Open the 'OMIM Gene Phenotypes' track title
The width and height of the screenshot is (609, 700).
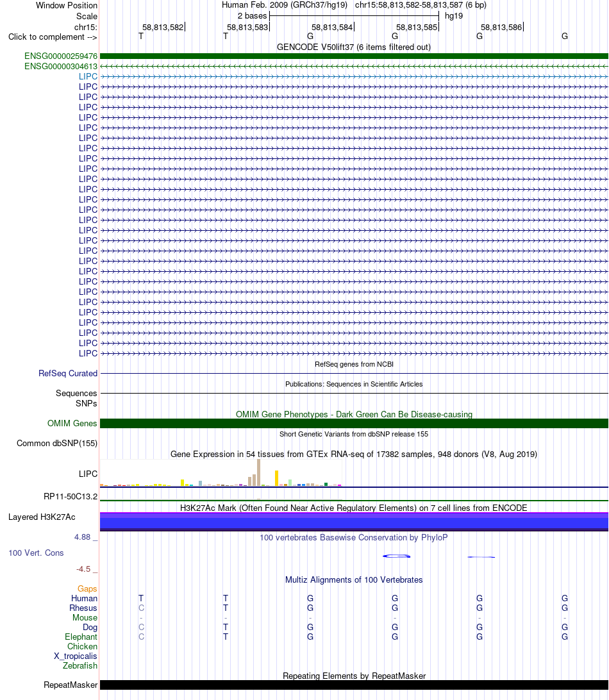(354, 414)
